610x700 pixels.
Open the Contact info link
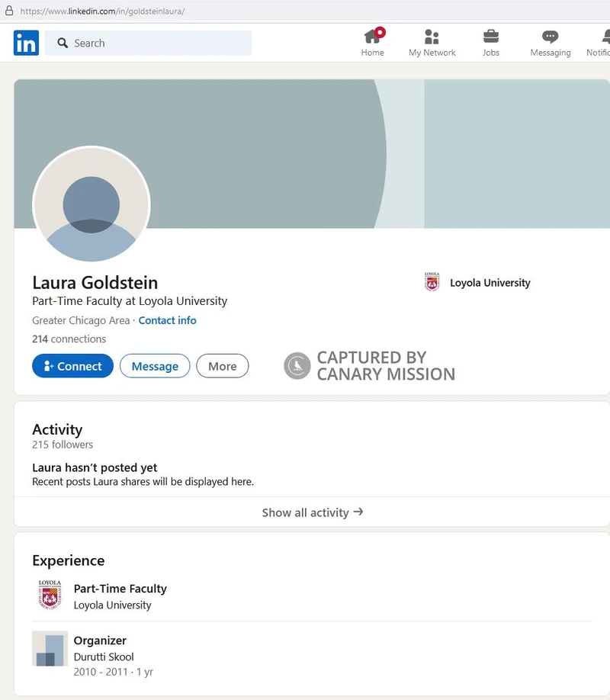click(x=168, y=320)
